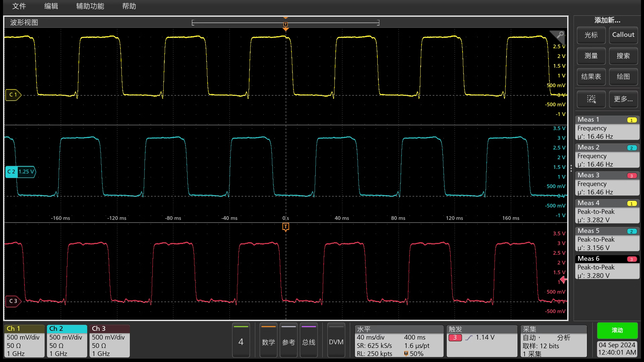
Task: Open the 辅助功能 menu
Action: [90, 6]
